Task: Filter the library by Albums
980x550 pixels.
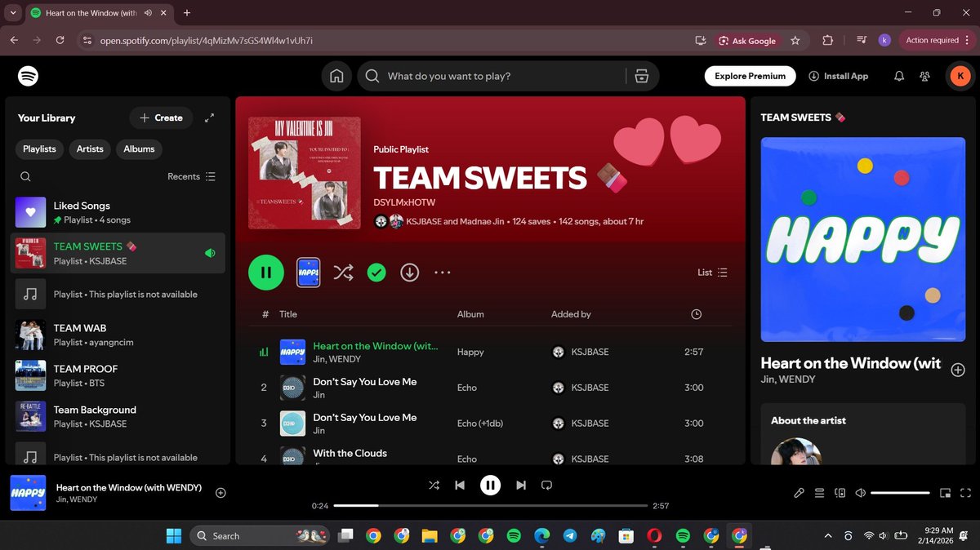Action: tap(139, 149)
